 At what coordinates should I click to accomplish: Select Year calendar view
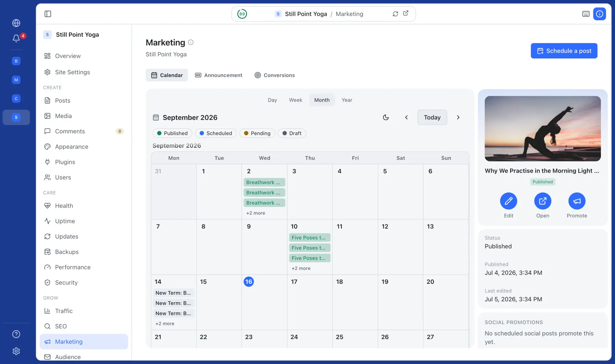pos(347,100)
